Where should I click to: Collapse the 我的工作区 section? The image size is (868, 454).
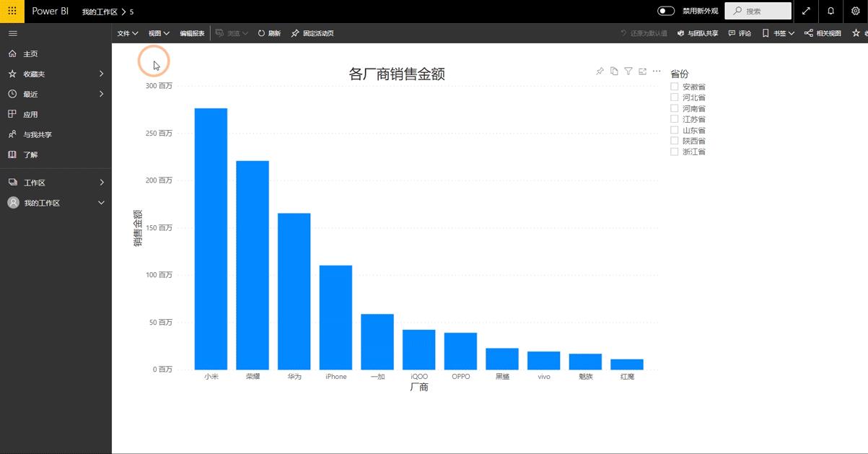pos(101,203)
